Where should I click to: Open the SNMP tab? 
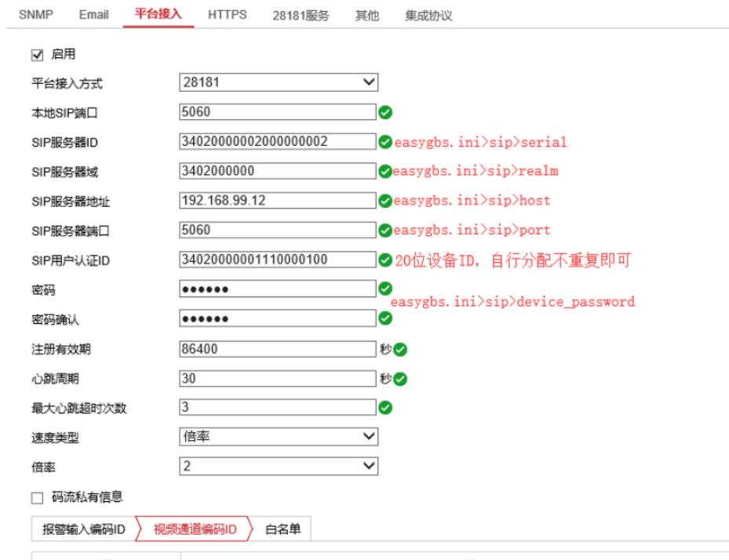(36, 15)
